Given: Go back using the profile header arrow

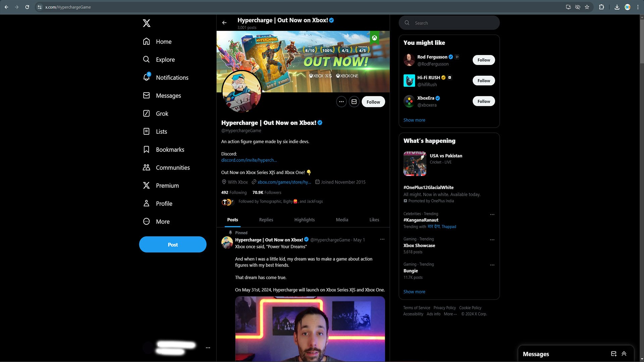Looking at the screenshot, I should [224, 23].
